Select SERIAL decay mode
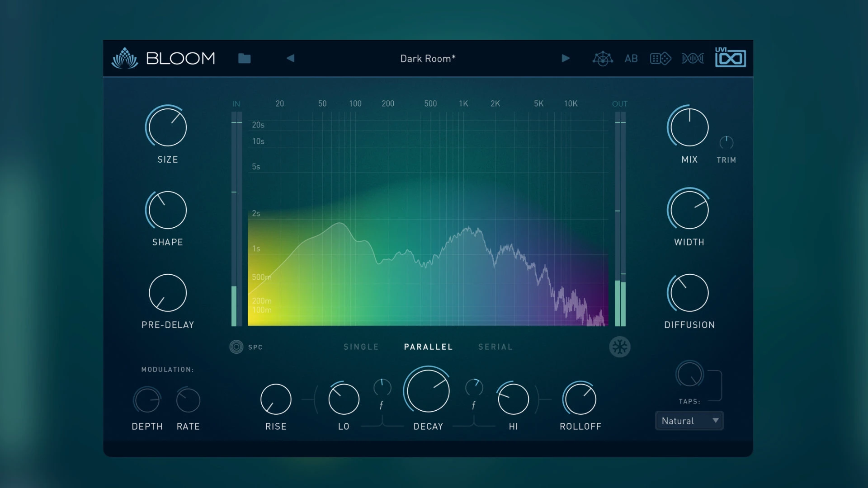 tap(495, 347)
